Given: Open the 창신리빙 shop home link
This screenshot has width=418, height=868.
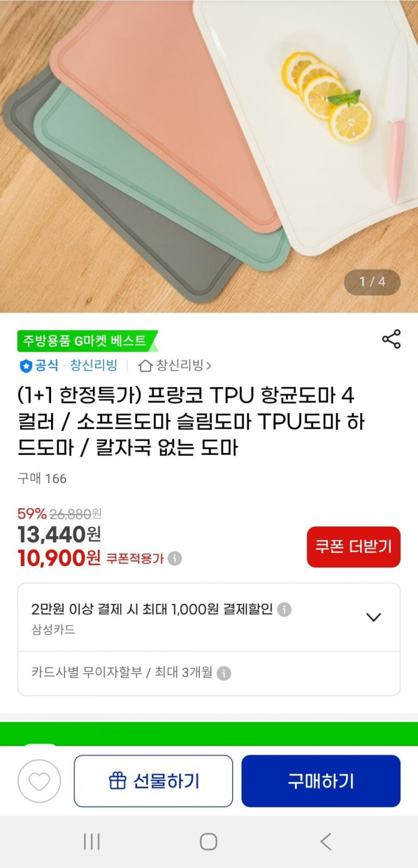Looking at the screenshot, I should coord(175,365).
